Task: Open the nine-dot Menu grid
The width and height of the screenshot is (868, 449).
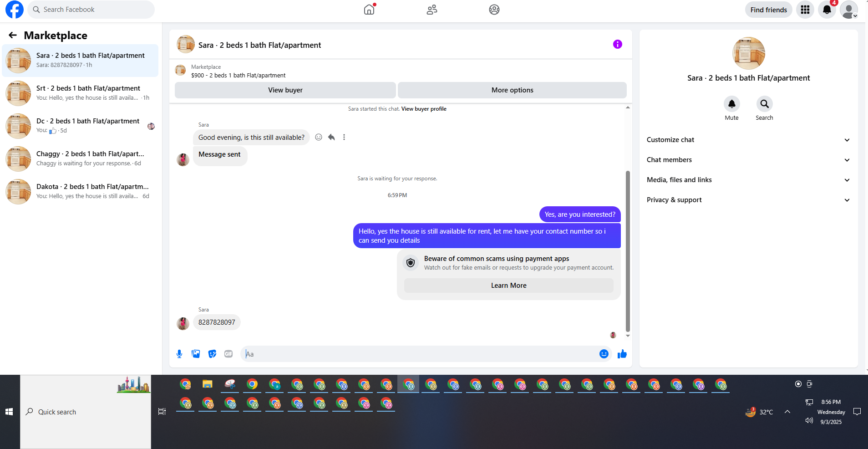Action: pyautogui.click(x=805, y=10)
